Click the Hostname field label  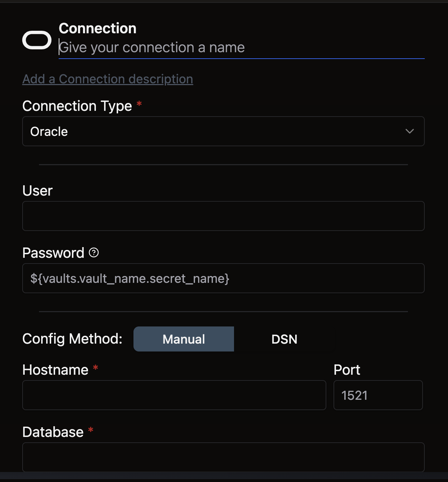tap(55, 370)
